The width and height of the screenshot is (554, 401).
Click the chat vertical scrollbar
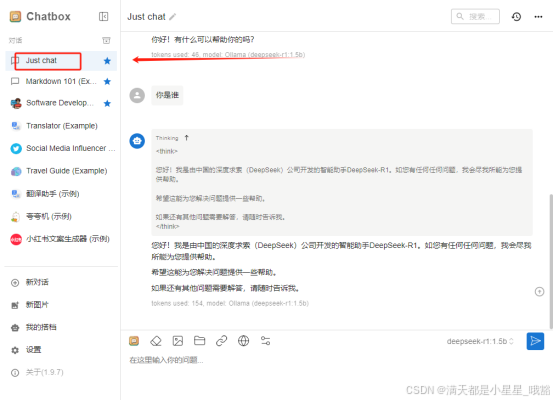[x=550, y=261]
